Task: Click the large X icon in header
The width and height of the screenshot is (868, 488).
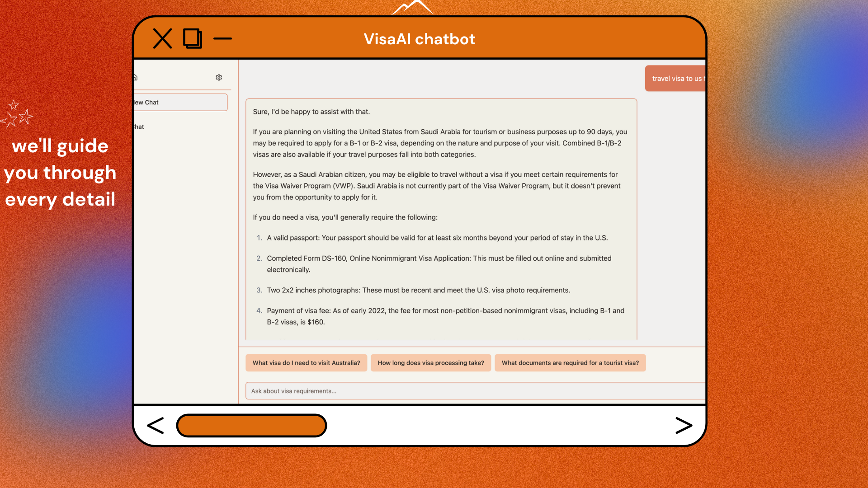Action: click(162, 38)
